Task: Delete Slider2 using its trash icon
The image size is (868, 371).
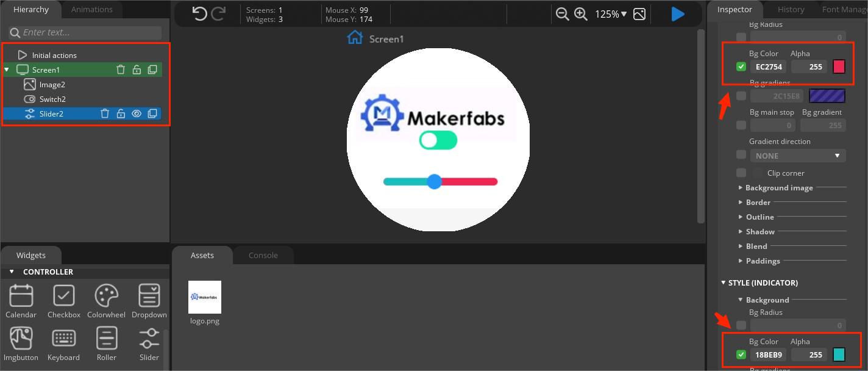Action: 105,113
